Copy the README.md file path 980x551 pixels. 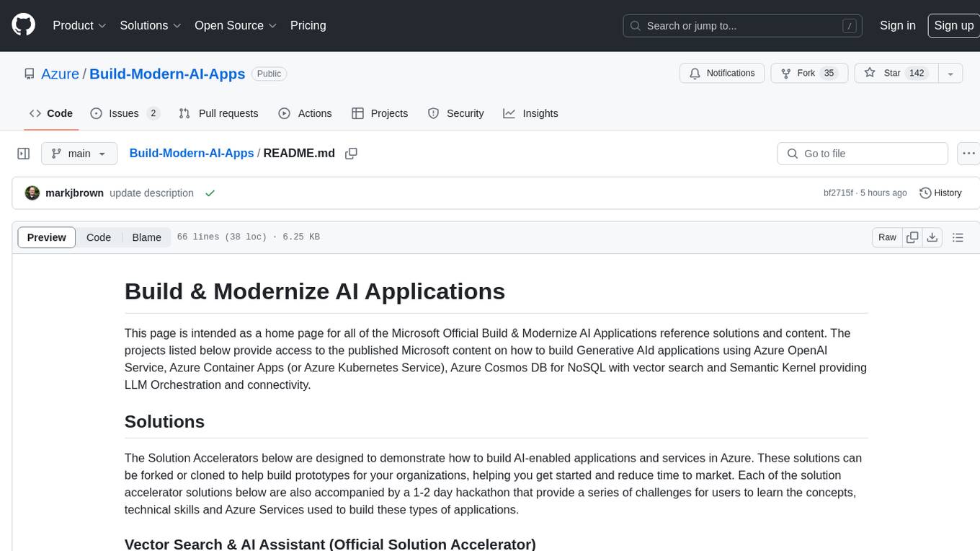tap(352, 154)
